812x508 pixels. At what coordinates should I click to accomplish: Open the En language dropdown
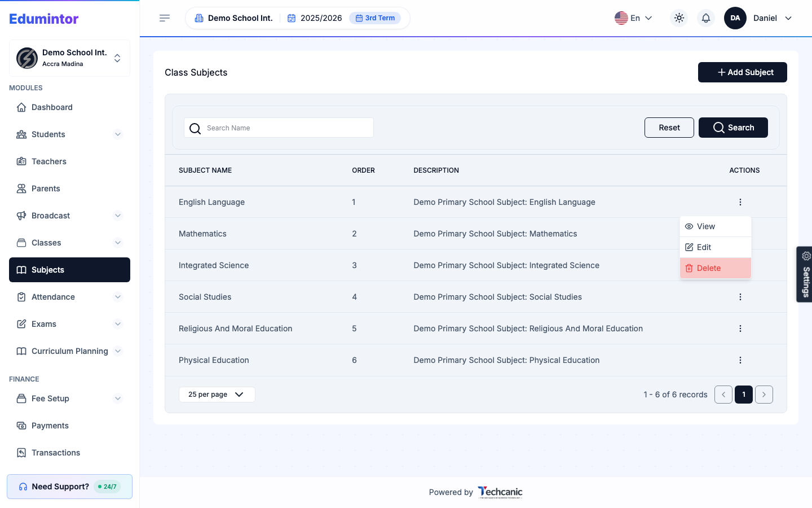click(x=633, y=18)
